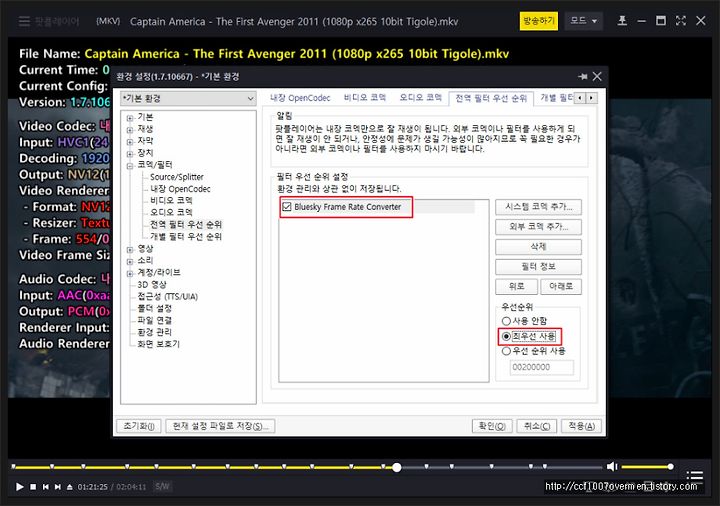
Task: Close the 환경 설정 preferences dialog
Action: coord(597,77)
